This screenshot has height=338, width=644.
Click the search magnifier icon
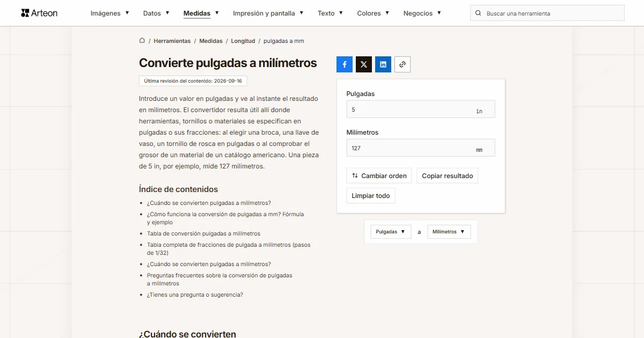(x=478, y=13)
